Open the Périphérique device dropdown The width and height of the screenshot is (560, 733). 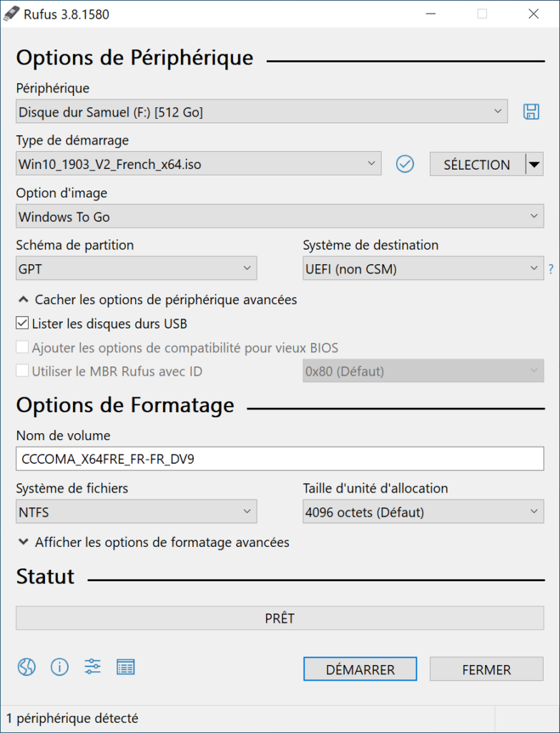tap(262, 111)
